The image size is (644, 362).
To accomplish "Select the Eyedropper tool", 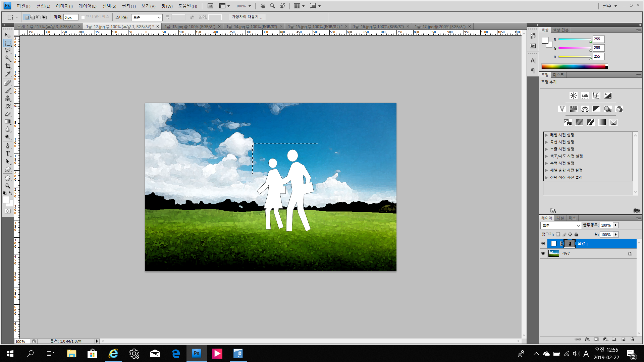I will point(7,74).
